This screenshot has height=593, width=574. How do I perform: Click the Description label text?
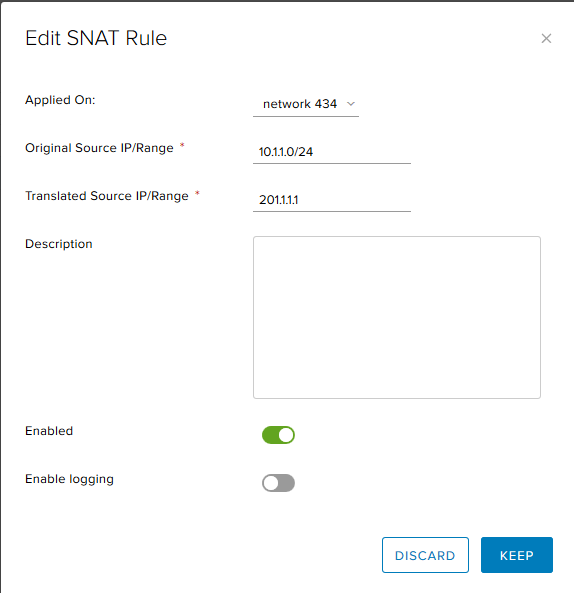[x=59, y=244]
